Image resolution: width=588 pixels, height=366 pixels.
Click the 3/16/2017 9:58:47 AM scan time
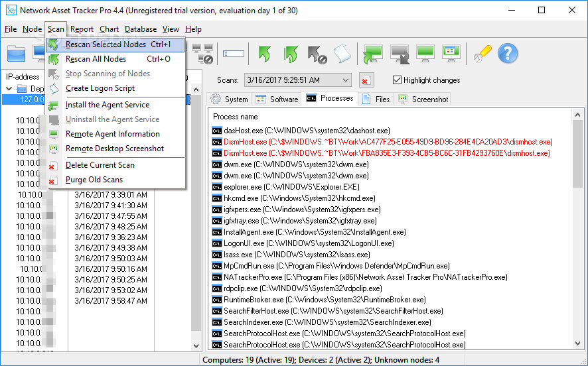[111, 301]
